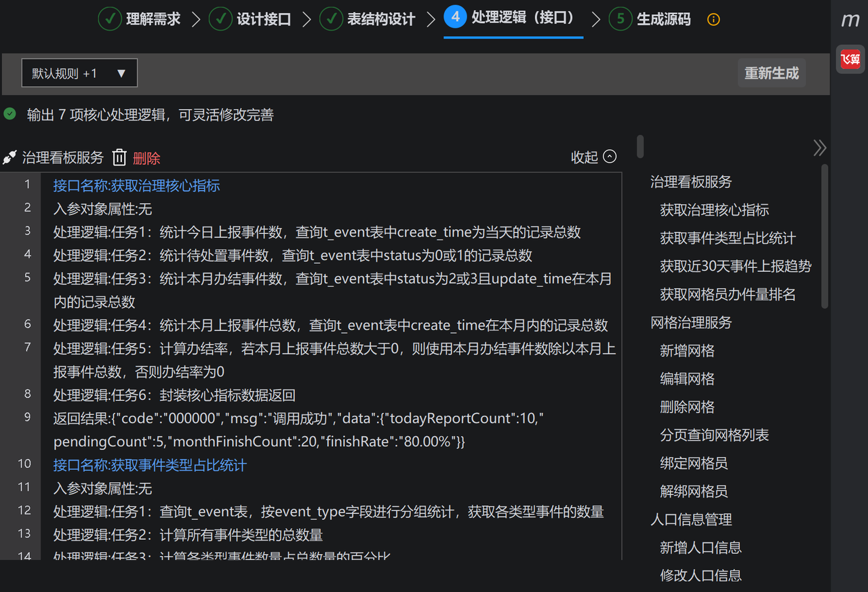Select 治理看板服务 in the outline tree
868x592 pixels.
tap(692, 182)
